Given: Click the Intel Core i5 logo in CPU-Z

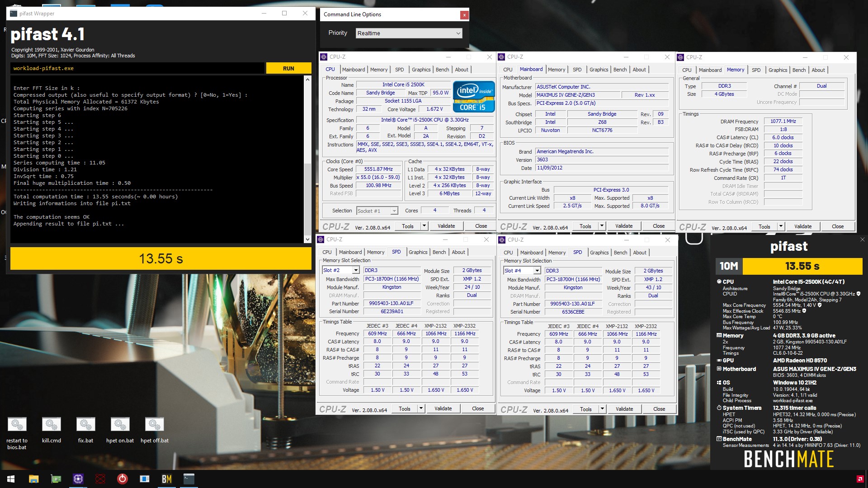Looking at the screenshot, I should (x=474, y=96).
